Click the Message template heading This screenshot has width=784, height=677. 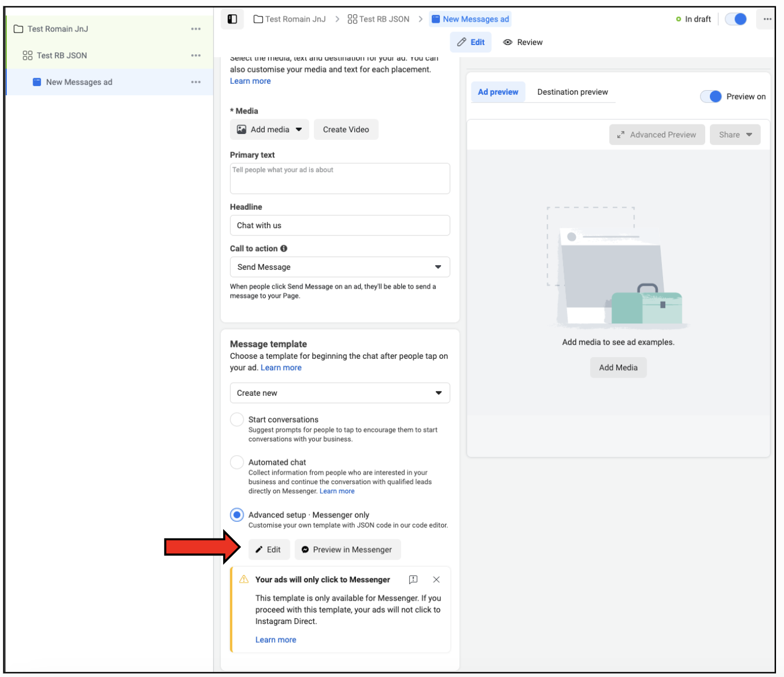click(268, 344)
